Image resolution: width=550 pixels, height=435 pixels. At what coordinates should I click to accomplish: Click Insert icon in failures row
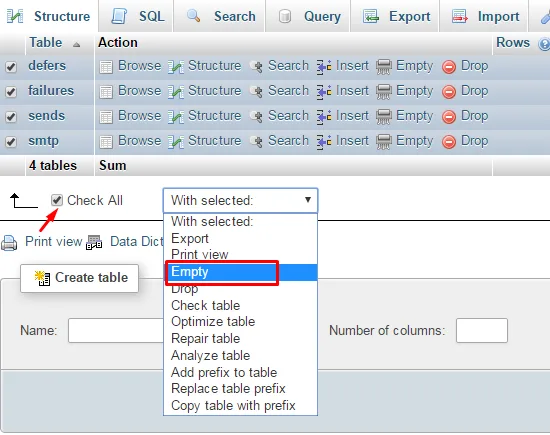pyautogui.click(x=324, y=92)
